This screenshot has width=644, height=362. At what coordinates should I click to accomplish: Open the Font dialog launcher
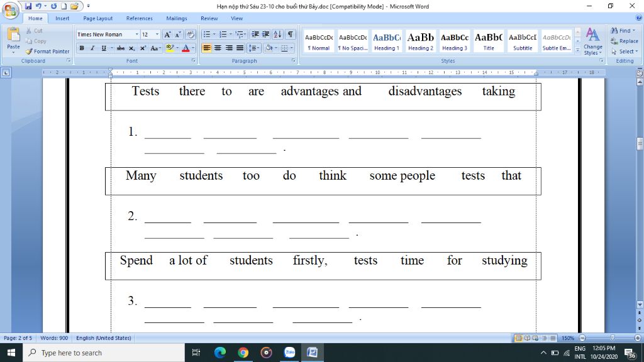click(194, 60)
